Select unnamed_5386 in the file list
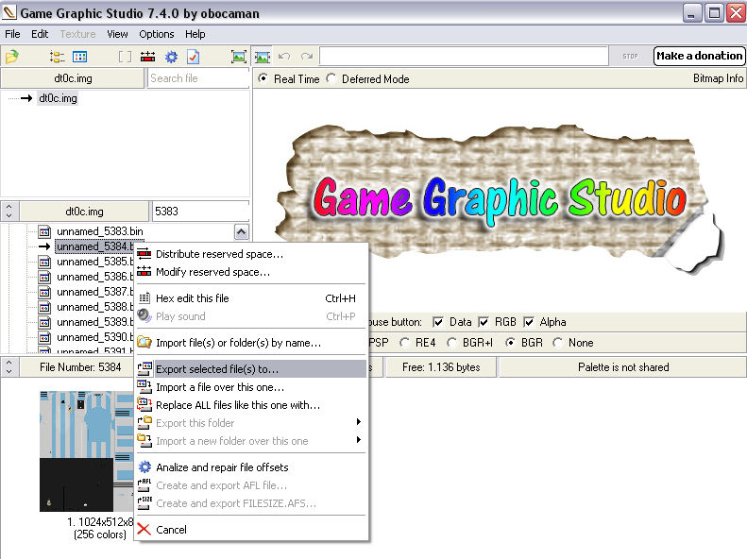This screenshot has height=560, width=747. (94, 277)
